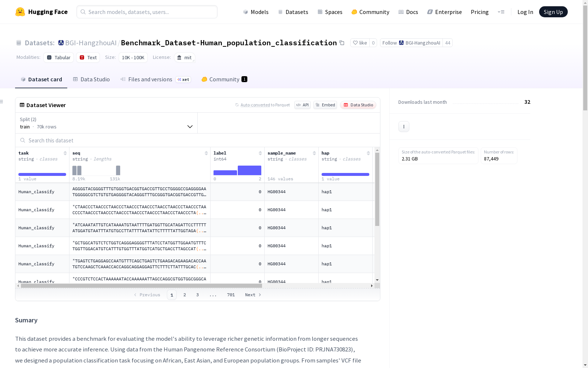Click the Hugging Face logo icon

point(20,12)
